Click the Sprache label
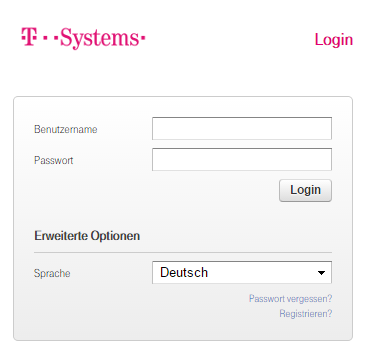The width and height of the screenshot is (370, 360). 52,274
